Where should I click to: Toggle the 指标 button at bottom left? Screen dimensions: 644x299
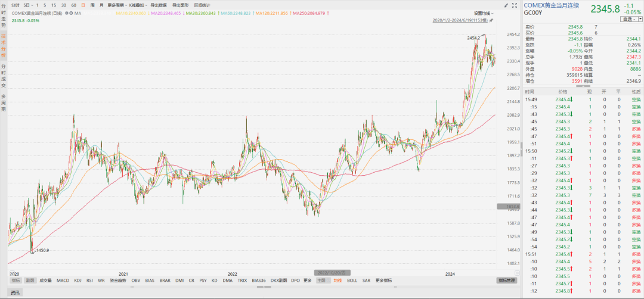pyautogui.click(x=16, y=280)
